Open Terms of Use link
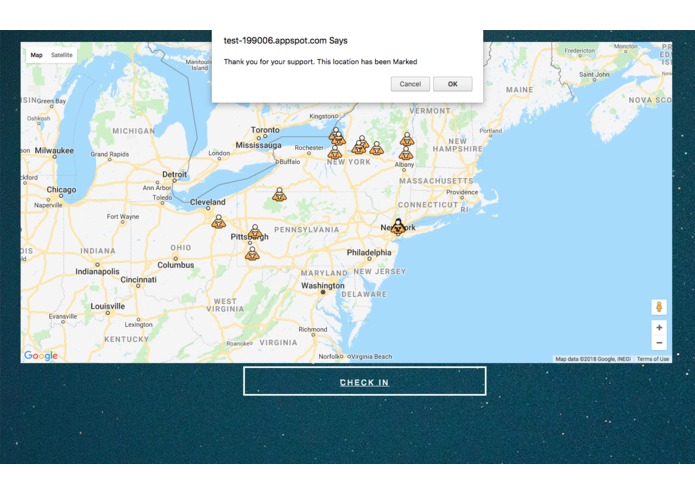This screenshot has height=494, width=695. click(x=653, y=359)
